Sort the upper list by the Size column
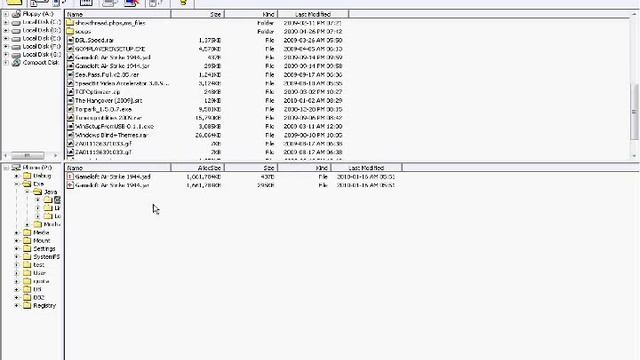Image resolution: width=640 pixels, height=360 pixels. click(198, 14)
